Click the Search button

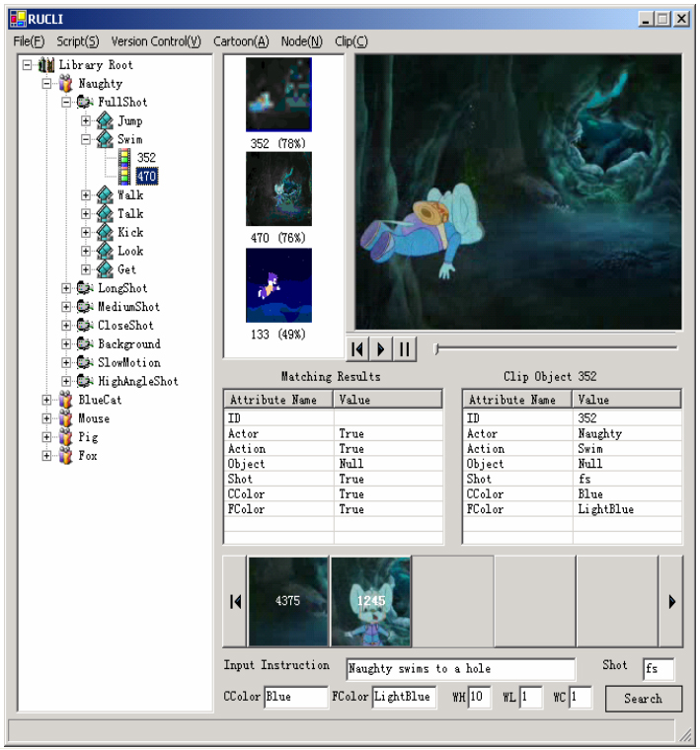tap(643, 699)
